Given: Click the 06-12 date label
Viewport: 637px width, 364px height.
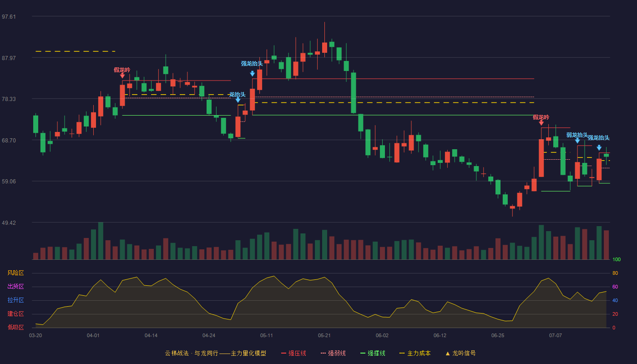Looking at the screenshot, I should (440, 335).
